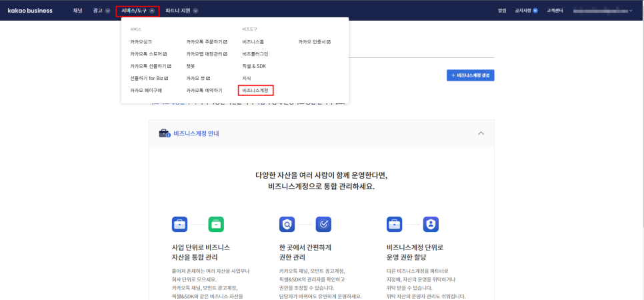This screenshot has height=300, width=644.
Task: Click external-link icon beside 카카오 인증서
Action: pos(329,42)
